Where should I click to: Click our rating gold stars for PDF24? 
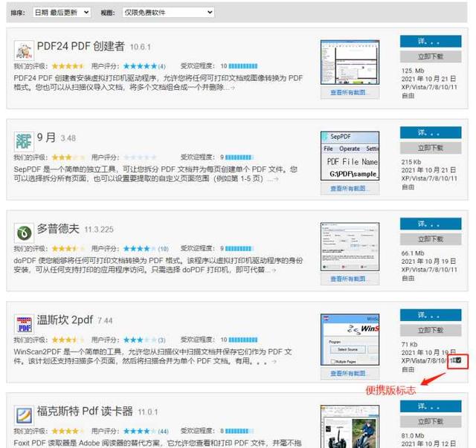click(68, 66)
